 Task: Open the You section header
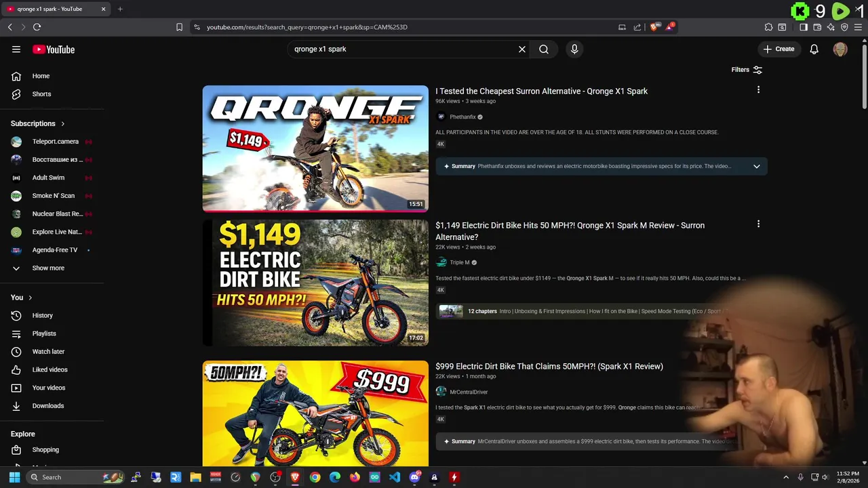tap(22, 298)
